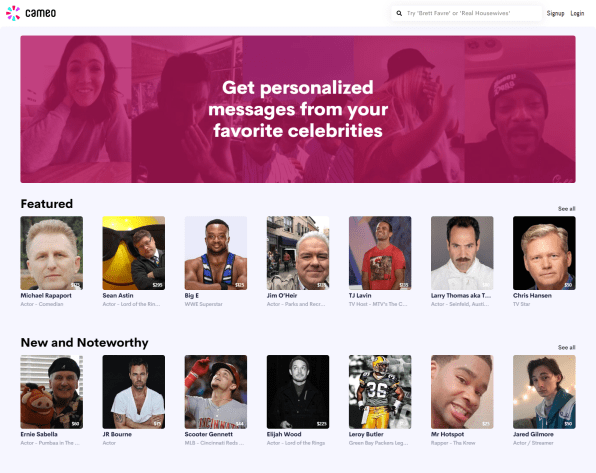Click the Chris Hansen name link
Viewport: 596px width, 473px height.
pos(532,295)
